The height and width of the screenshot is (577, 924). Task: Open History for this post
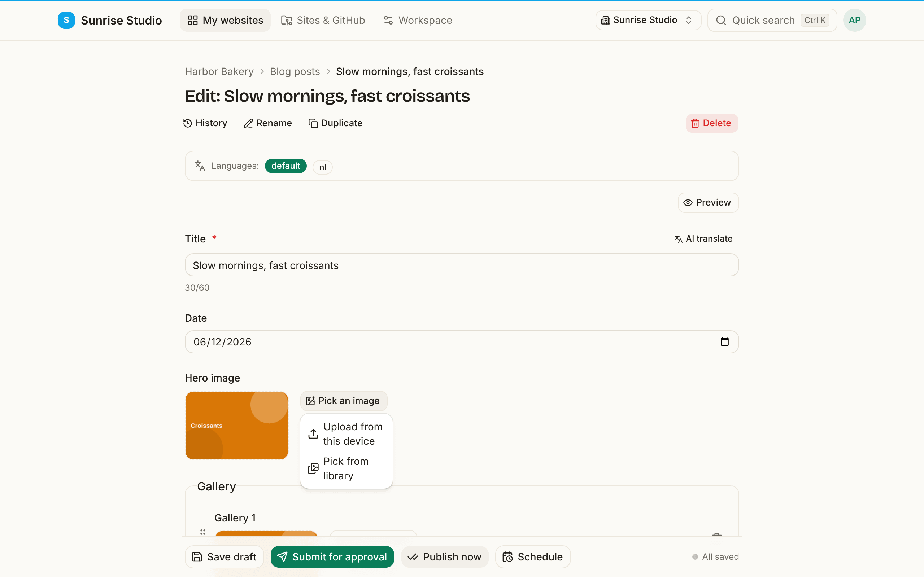click(205, 123)
